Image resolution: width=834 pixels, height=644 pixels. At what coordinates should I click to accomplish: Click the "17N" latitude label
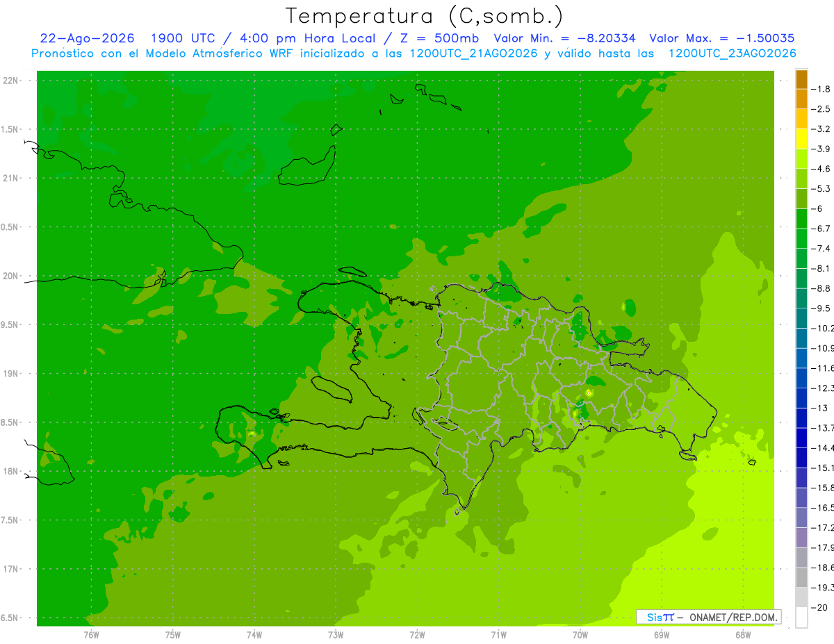10,569
